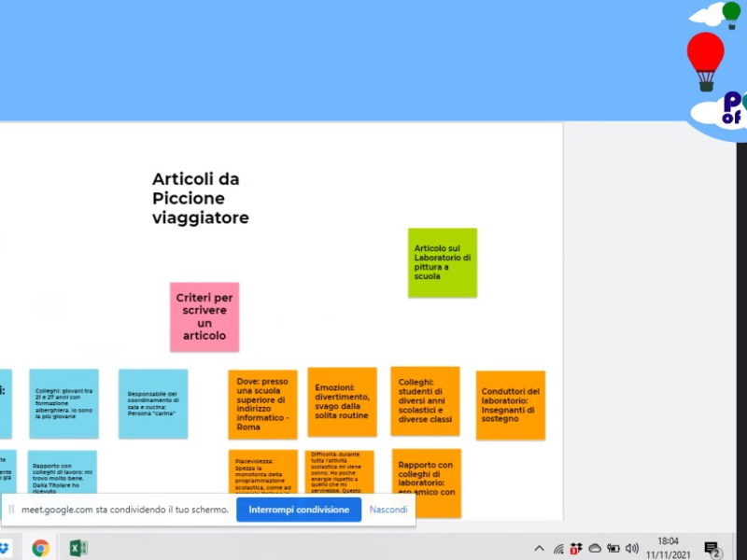Click the 'Nascondi' link

tap(388, 510)
